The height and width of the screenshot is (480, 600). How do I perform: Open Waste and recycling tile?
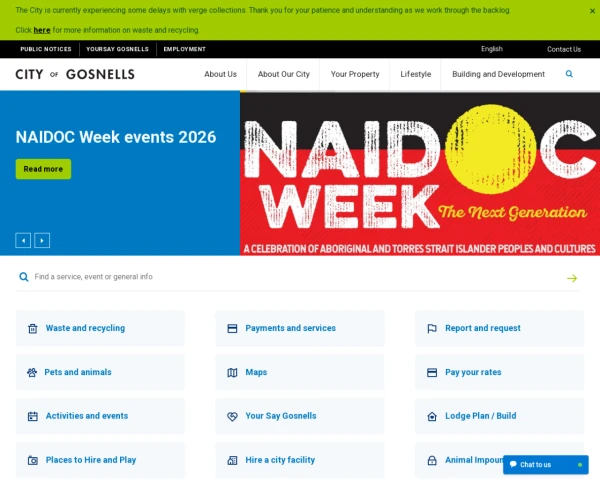[x=100, y=328]
